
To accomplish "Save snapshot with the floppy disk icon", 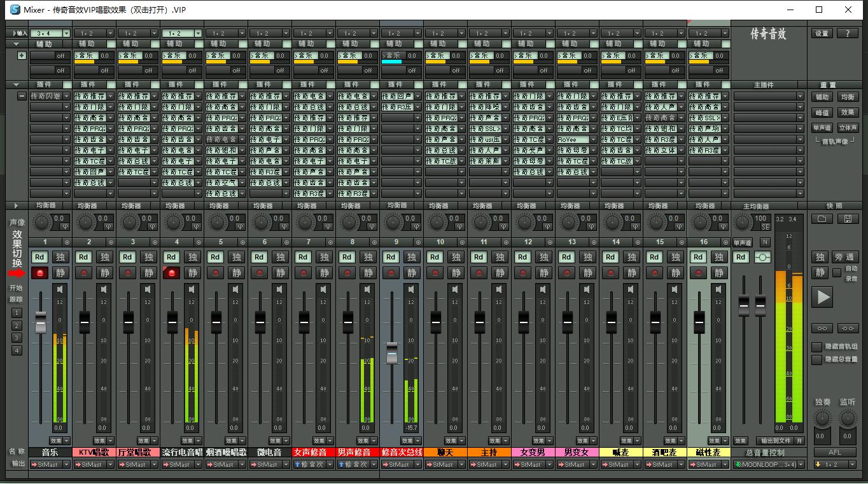I will 848,219.
